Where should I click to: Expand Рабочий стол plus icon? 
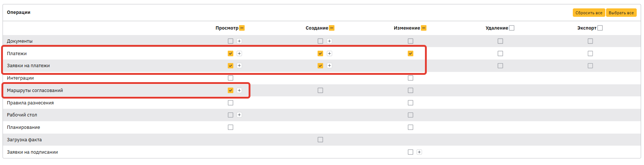pyautogui.click(x=239, y=115)
